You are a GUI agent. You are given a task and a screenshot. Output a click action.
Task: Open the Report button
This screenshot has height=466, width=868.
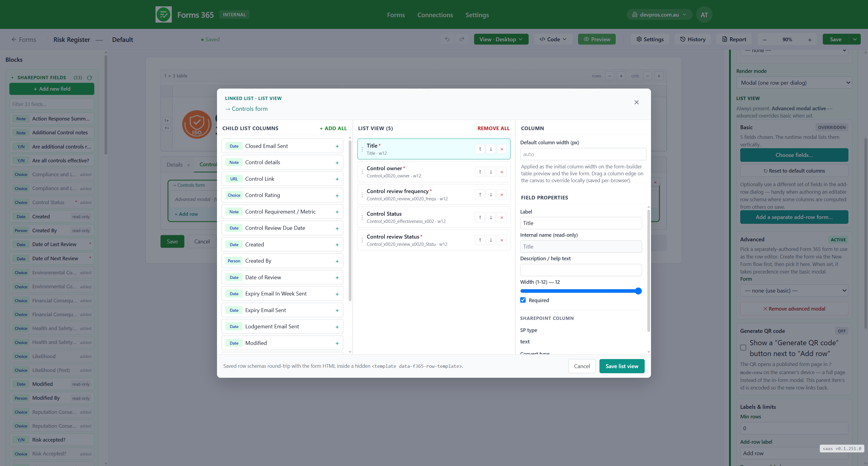click(734, 39)
